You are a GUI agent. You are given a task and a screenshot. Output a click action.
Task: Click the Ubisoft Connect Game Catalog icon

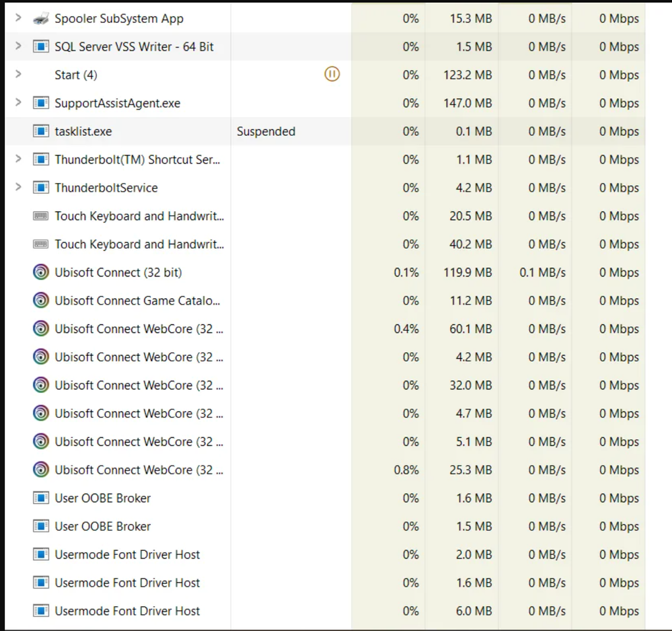(41, 301)
